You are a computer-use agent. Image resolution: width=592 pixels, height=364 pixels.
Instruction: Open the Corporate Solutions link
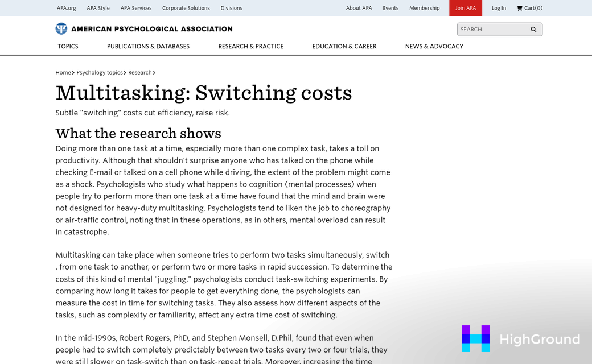click(x=186, y=8)
